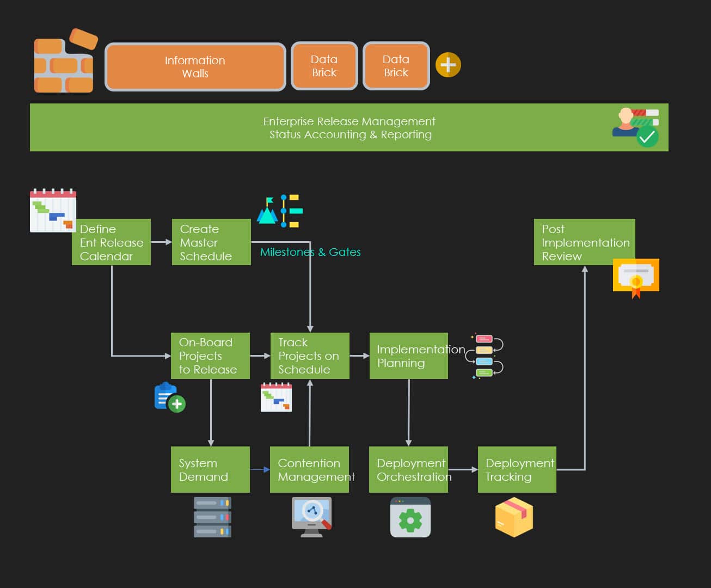This screenshot has width=711, height=588.
Task: Open the Define Ent Release Calendar box
Action: [x=111, y=242]
